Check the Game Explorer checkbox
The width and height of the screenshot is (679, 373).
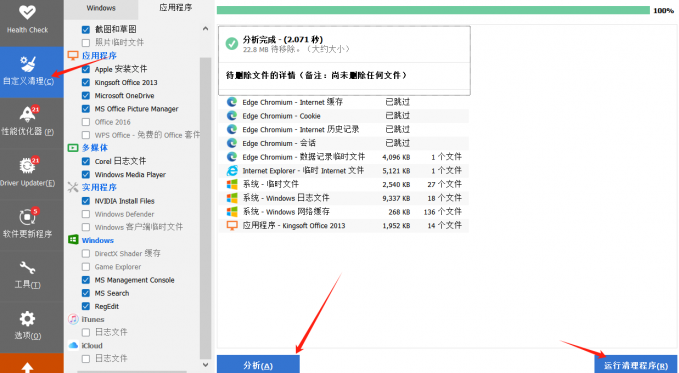[x=86, y=267]
